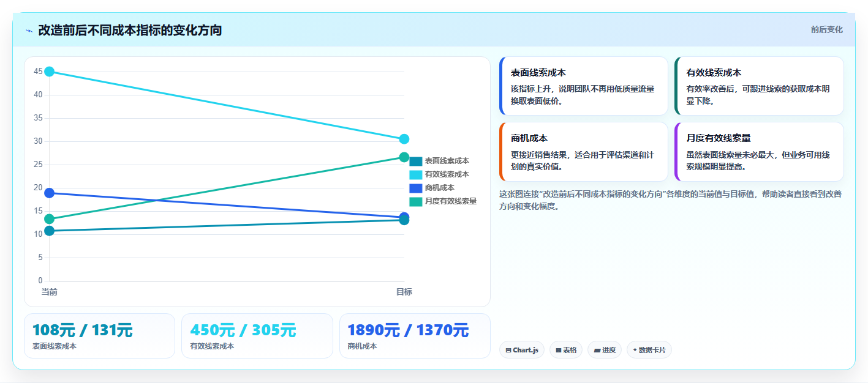Toggle the 表面线索成本 legend color box
The width and height of the screenshot is (868, 383).
click(415, 162)
